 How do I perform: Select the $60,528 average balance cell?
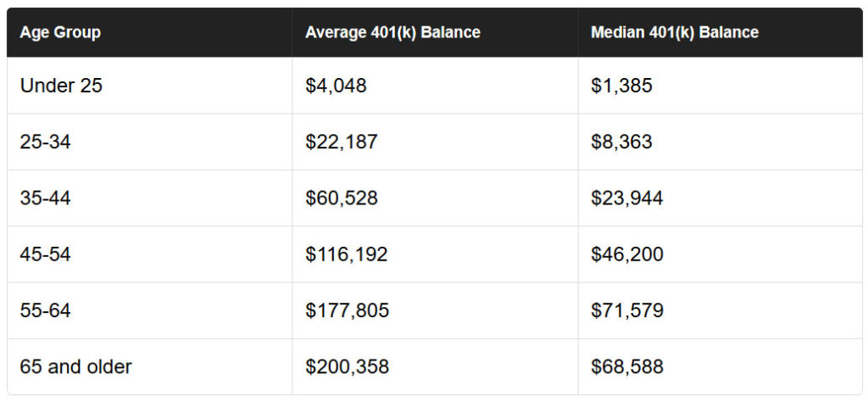(x=342, y=198)
